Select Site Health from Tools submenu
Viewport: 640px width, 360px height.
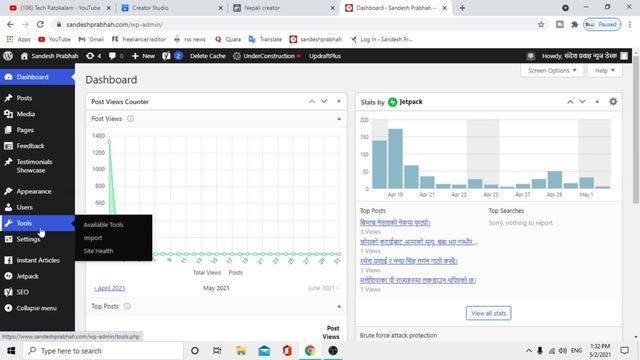click(x=98, y=251)
